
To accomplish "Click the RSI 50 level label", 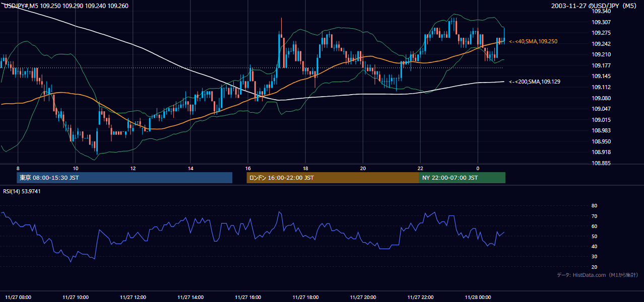I will 594,236.
